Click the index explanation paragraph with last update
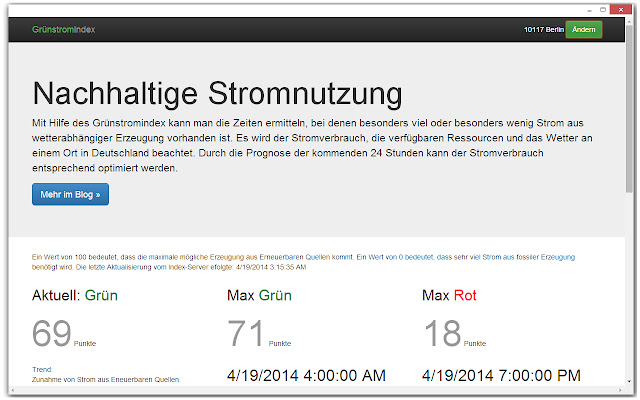This screenshot has width=640, height=400. point(303,262)
